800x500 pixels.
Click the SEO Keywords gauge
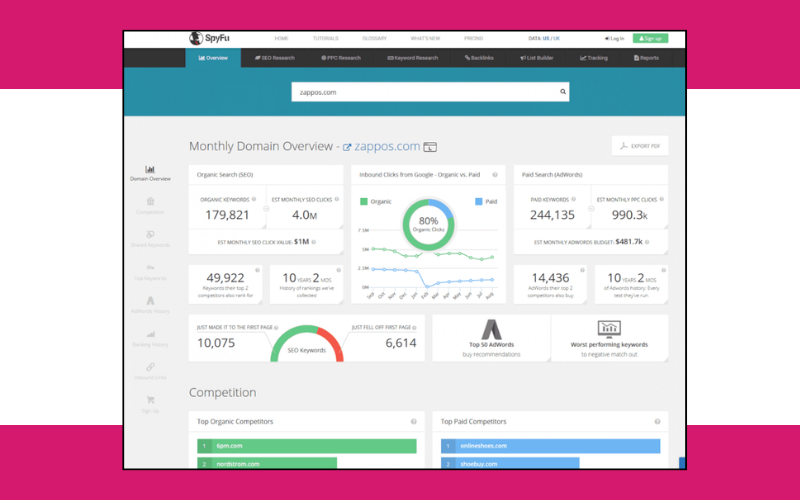click(307, 343)
